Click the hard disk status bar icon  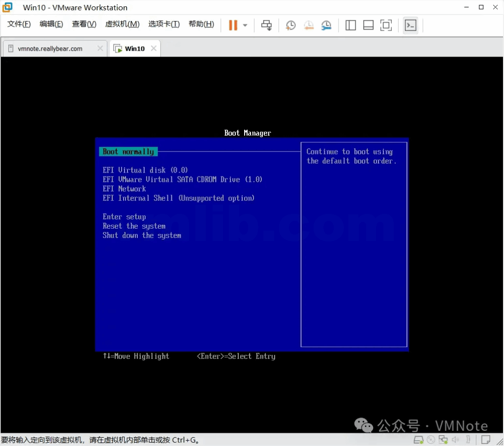[x=419, y=440]
